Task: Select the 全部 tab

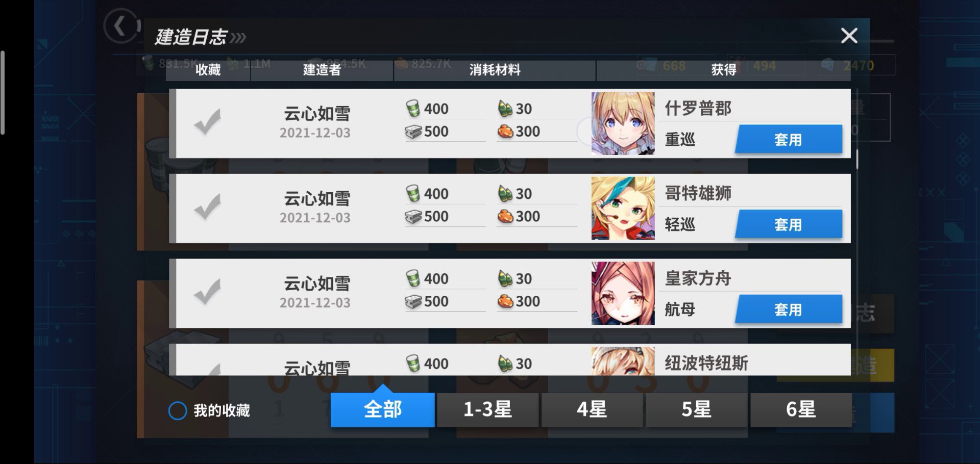Action: pyautogui.click(x=383, y=409)
